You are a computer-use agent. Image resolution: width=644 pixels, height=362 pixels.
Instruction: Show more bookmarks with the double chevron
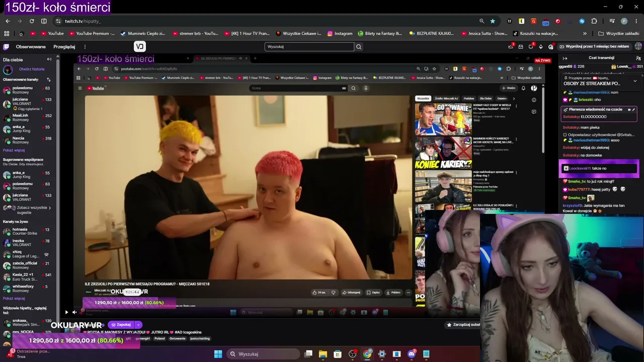pyautogui.click(x=585, y=34)
